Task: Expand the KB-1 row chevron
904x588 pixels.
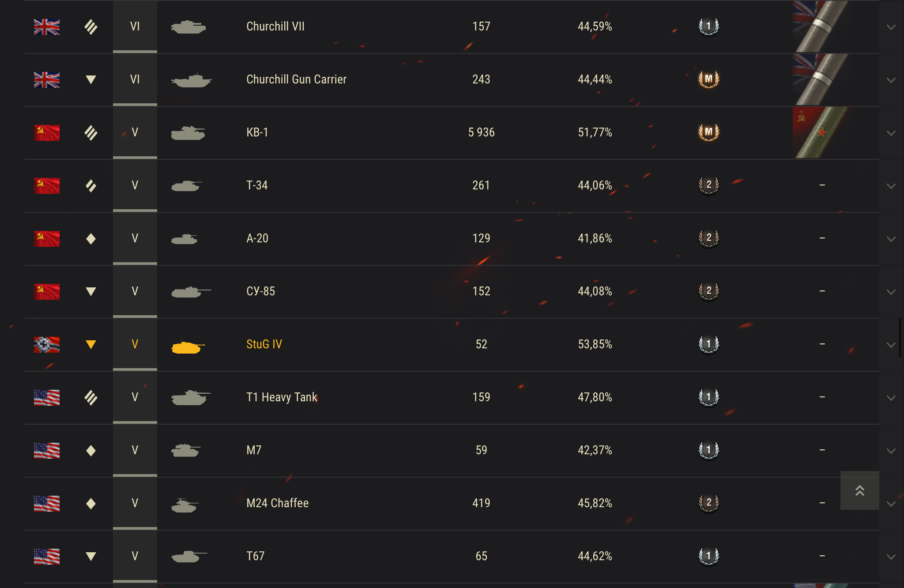Action: (891, 133)
